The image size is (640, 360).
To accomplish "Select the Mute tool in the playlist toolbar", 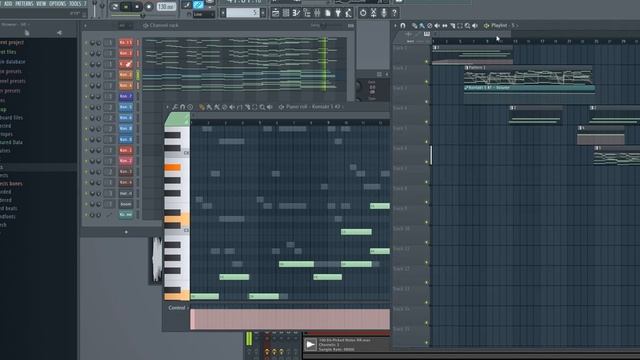I will coord(437,25).
